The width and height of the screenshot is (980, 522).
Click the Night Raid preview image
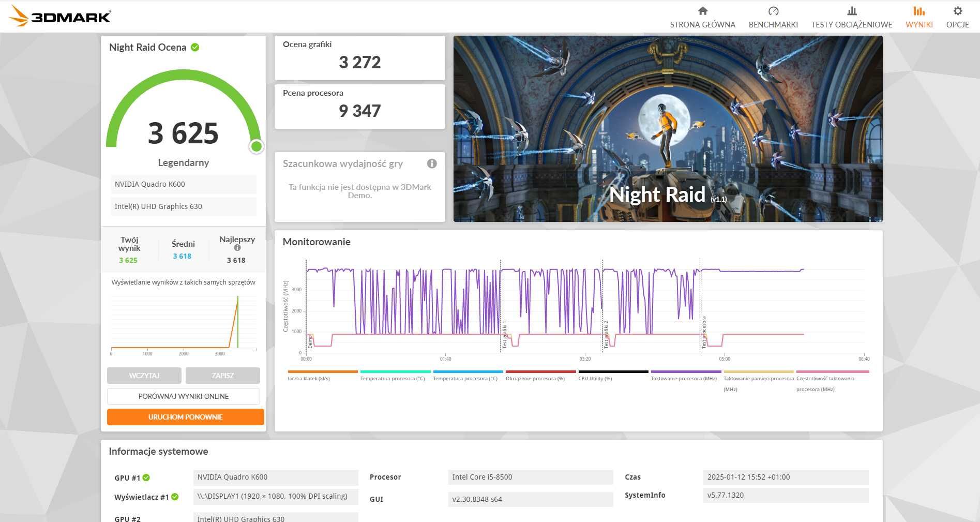[x=668, y=129]
